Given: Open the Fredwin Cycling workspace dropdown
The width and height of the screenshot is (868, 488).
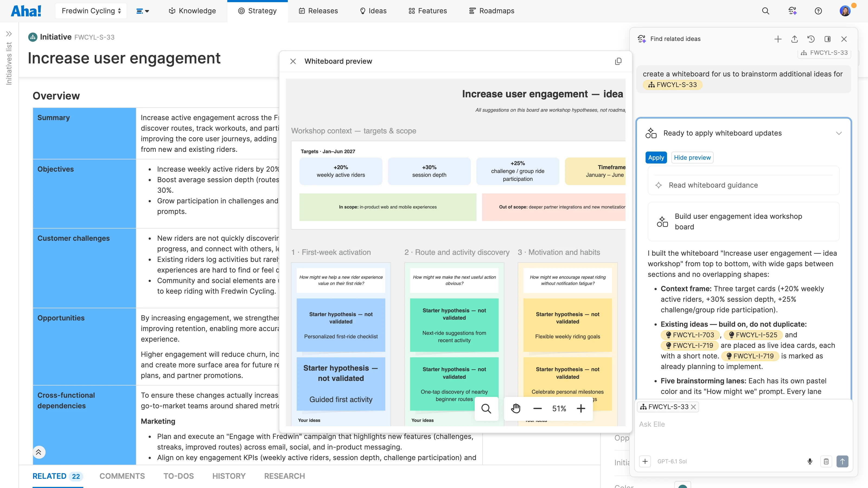Looking at the screenshot, I should pos(91,11).
